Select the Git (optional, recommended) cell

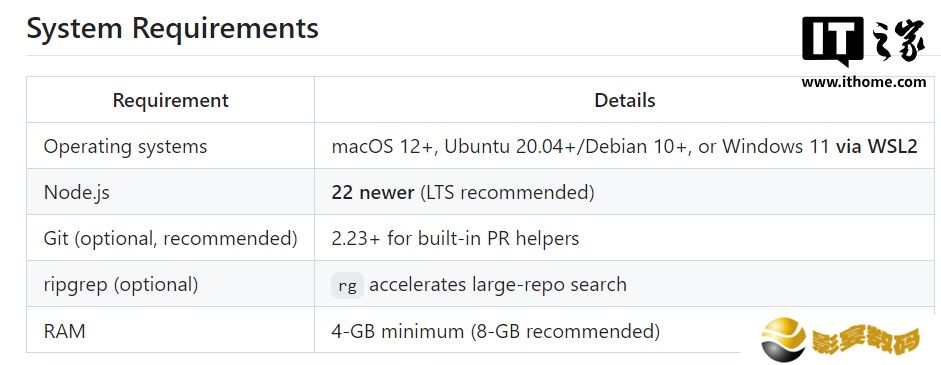[x=170, y=239]
